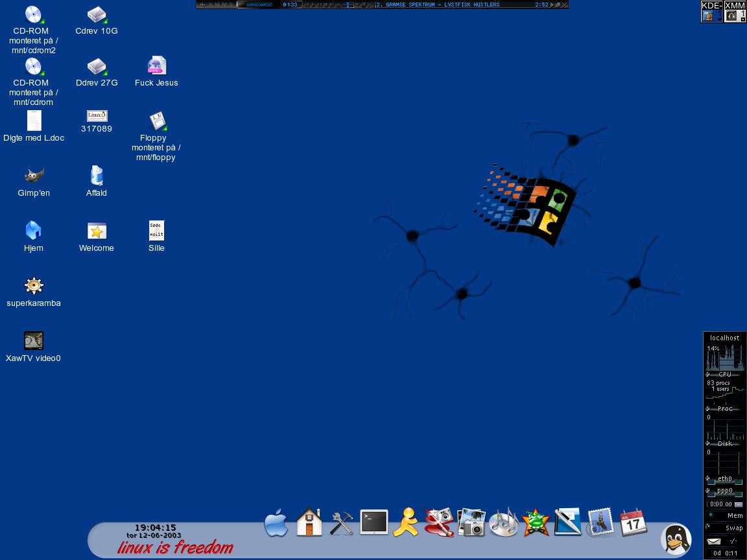This screenshot has height=560, width=747.
Task: Click the mail envelope icon in gkrellm
Action: pos(714,541)
